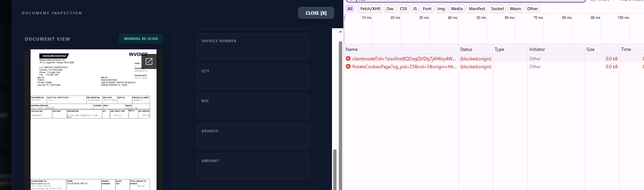The width and height of the screenshot is (644, 190).
Task: Click scrollbar up arrow beside inspection panel
Action: (x=340, y=32)
